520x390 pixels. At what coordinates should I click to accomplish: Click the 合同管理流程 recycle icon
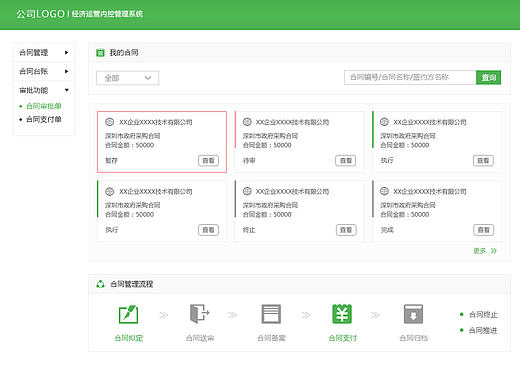tap(100, 284)
